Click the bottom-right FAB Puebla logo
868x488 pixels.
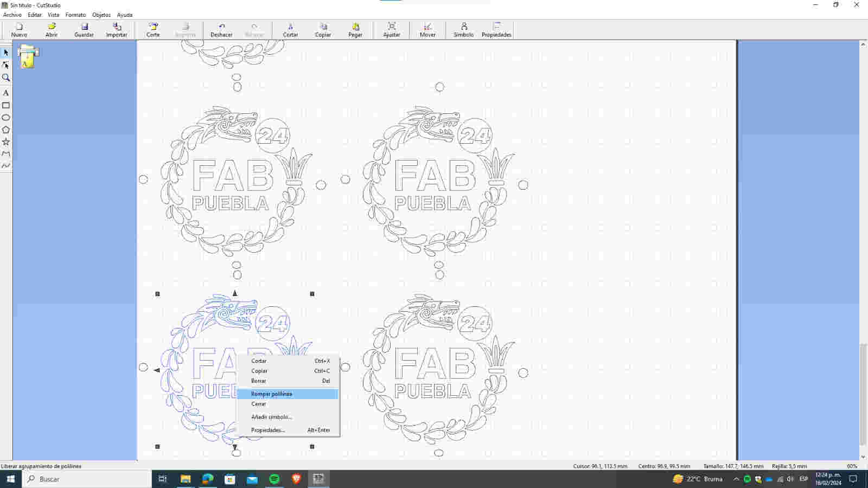coord(438,370)
